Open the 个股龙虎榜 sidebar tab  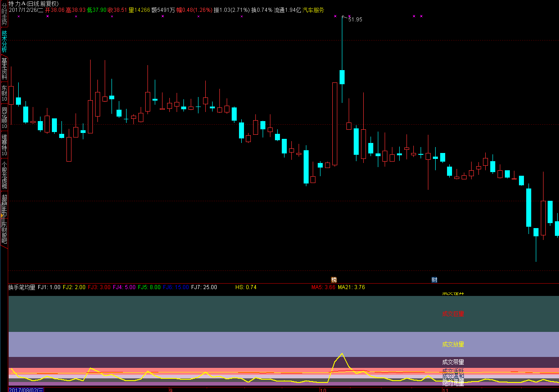[4, 175]
